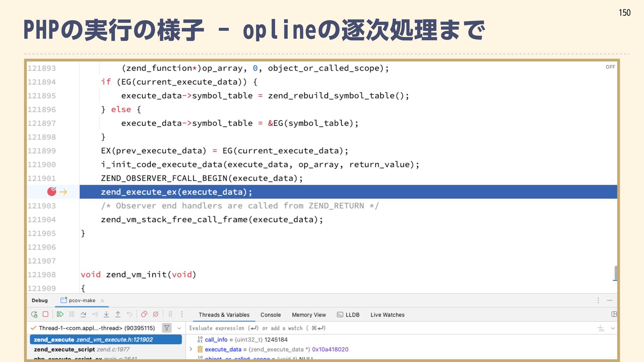Resume program execution in debugger
The width and height of the screenshot is (644, 362).
(x=60, y=314)
